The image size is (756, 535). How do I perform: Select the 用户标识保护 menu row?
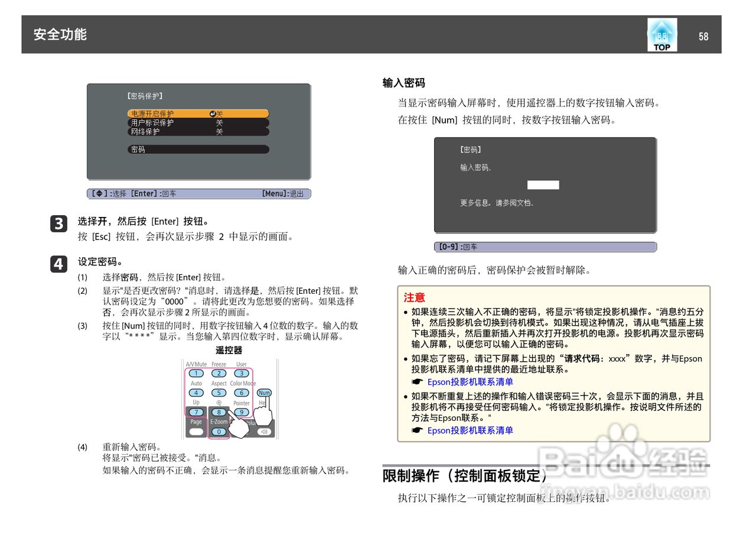click(198, 123)
